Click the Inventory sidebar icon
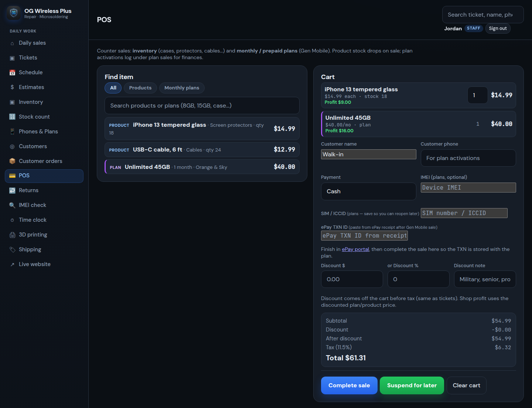The image size is (532, 408). click(x=12, y=102)
